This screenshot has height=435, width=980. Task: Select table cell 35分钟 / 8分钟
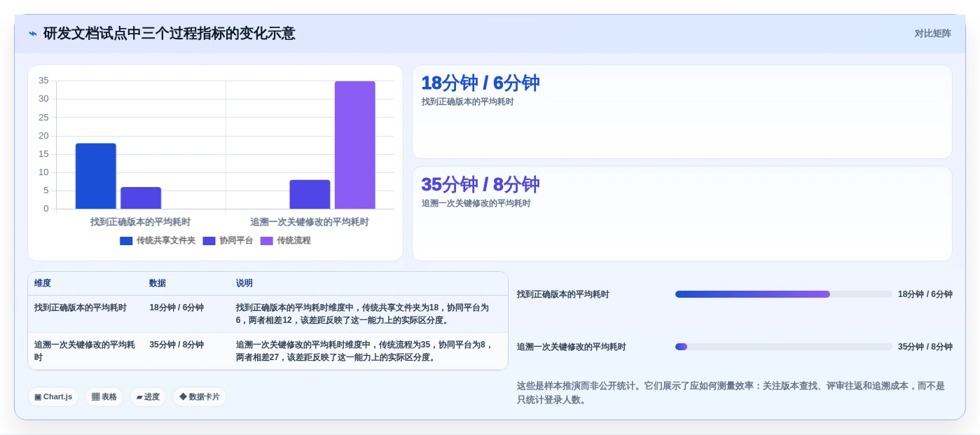coord(177,345)
